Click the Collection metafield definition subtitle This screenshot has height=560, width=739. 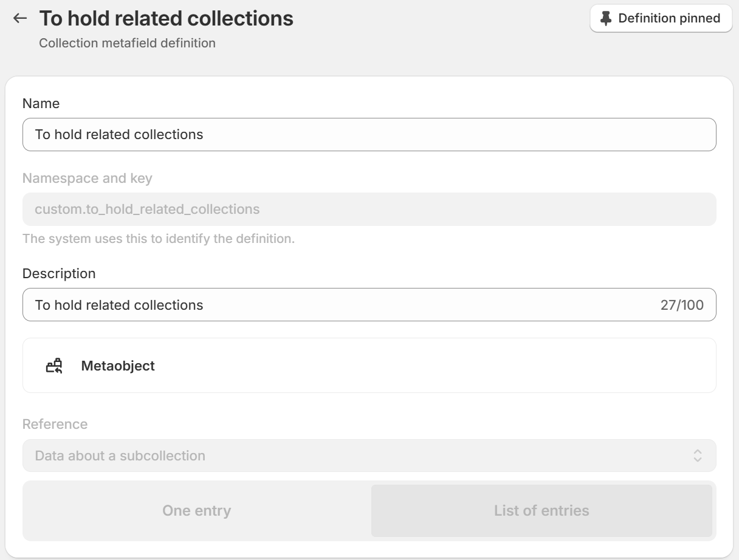pyautogui.click(x=127, y=43)
